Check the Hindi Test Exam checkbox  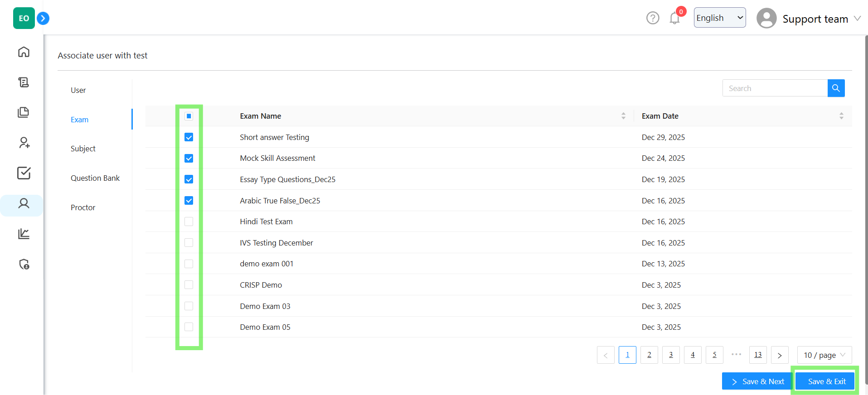click(x=189, y=222)
